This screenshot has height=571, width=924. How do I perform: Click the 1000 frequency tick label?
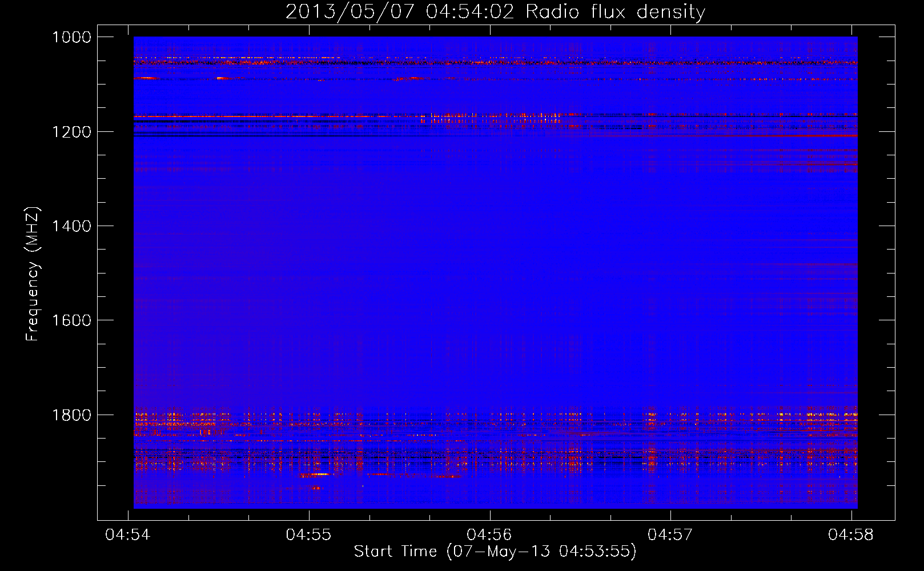[x=71, y=37]
